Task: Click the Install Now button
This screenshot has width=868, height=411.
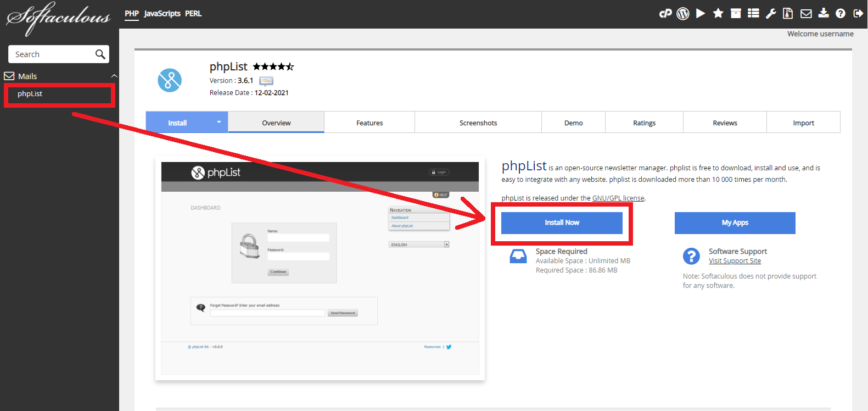Action: tap(562, 223)
